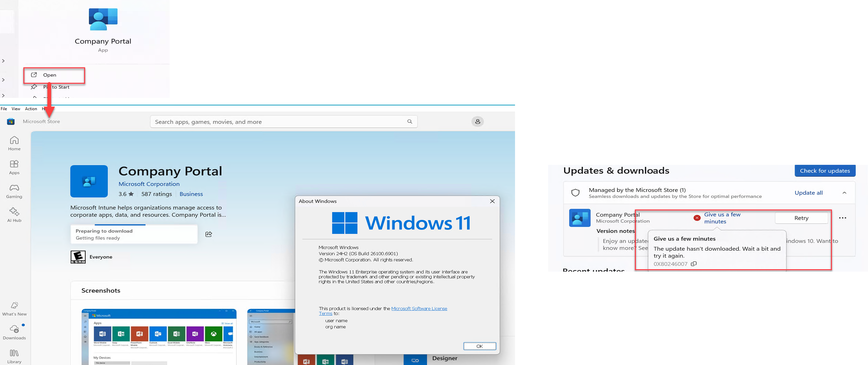Open AI Hub in the sidebar

[14, 215]
